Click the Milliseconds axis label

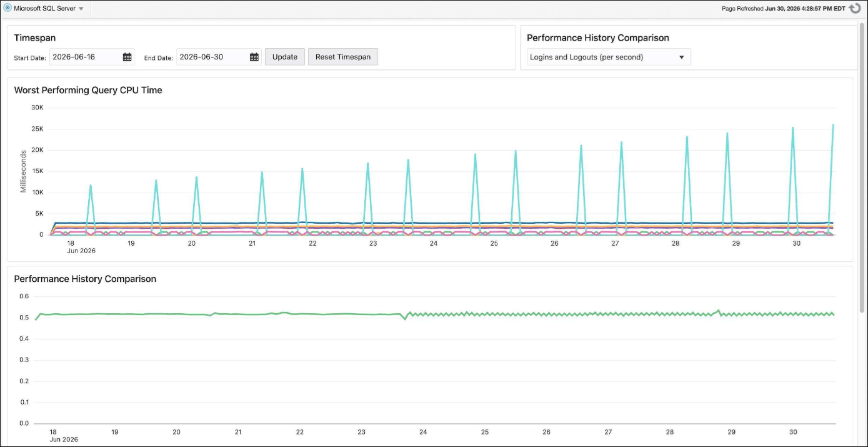(23, 171)
